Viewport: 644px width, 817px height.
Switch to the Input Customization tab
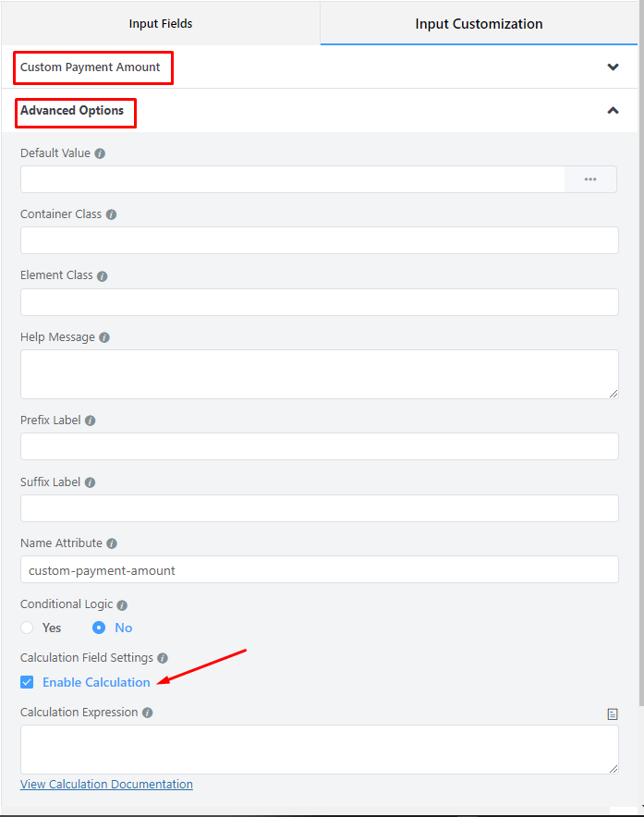479,24
